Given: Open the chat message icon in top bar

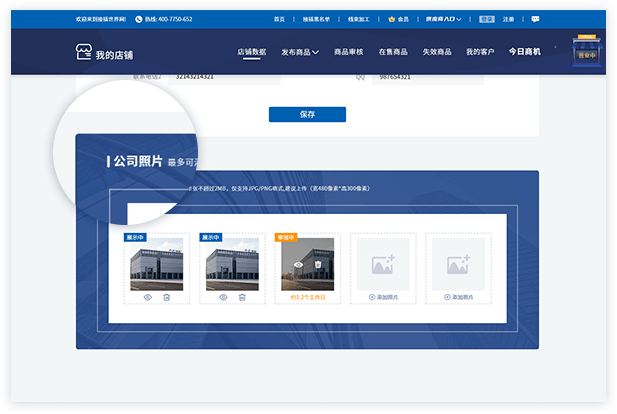Looking at the screenshot, I should coord(535,19).
